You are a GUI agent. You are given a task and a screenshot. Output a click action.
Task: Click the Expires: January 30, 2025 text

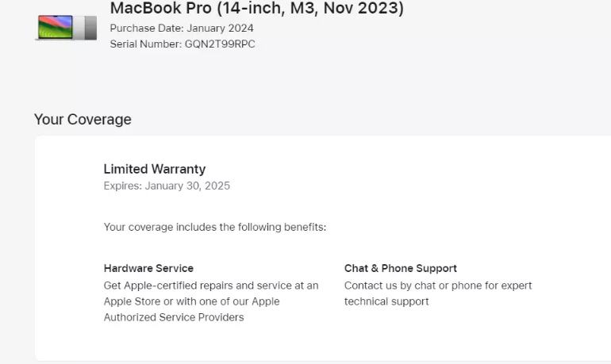[167, 186]
